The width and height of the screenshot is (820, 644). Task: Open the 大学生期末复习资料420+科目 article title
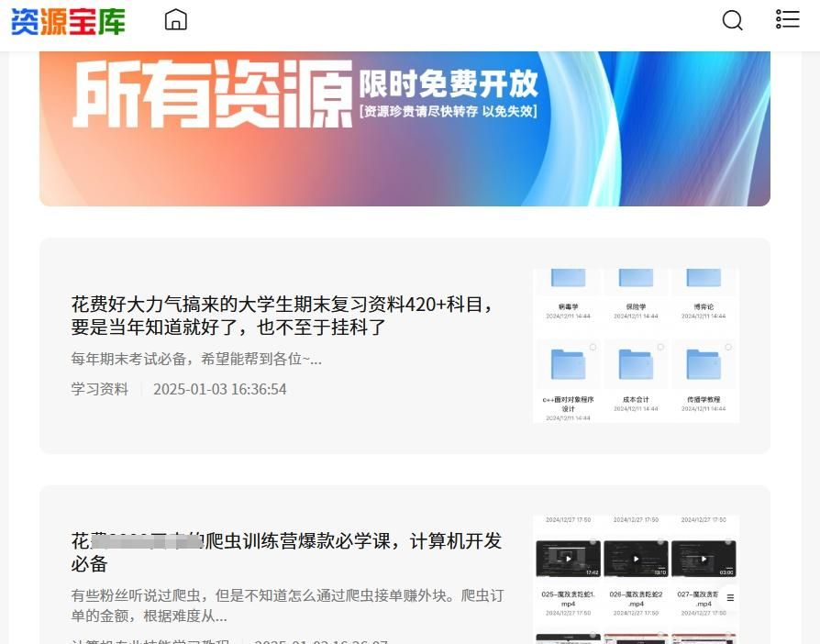pyautogui.click(x=283, y=316)
